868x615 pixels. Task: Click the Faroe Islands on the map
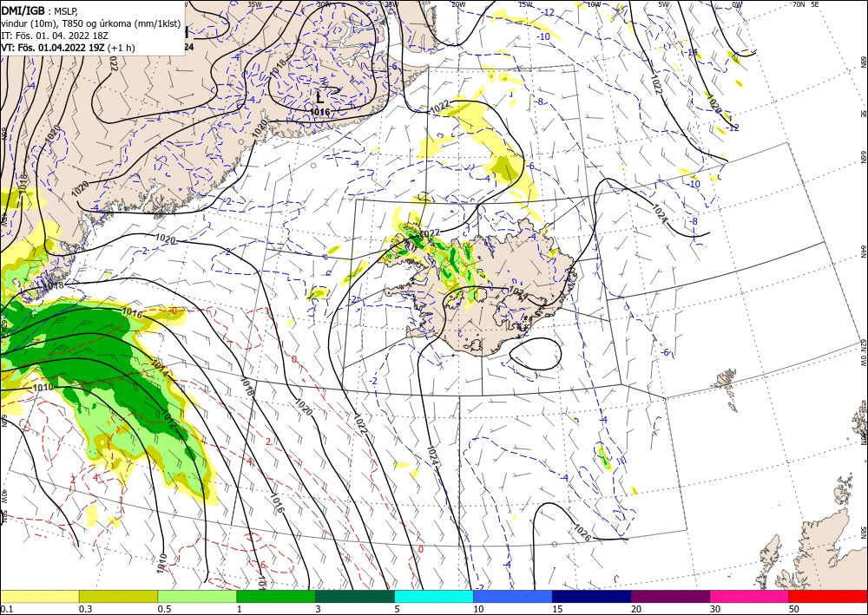(727, 387)
